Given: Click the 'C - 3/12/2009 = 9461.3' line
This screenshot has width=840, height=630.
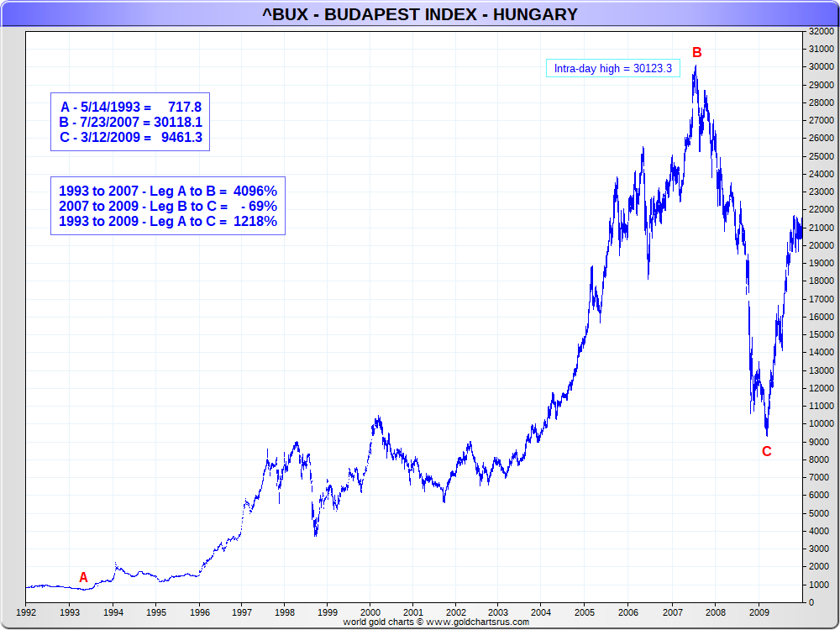Looking at the screenshot, I should tap(131, 137).
